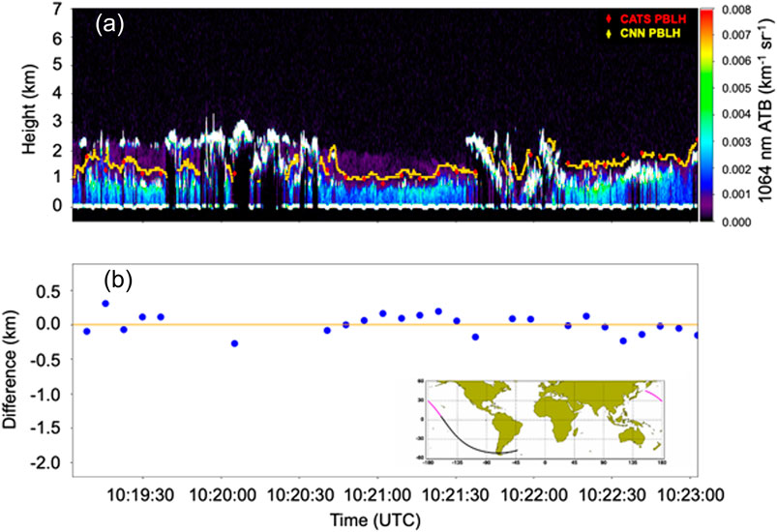Click height tick label 3
This screenshot has height=532, width=777.
(x=58, y=121)
